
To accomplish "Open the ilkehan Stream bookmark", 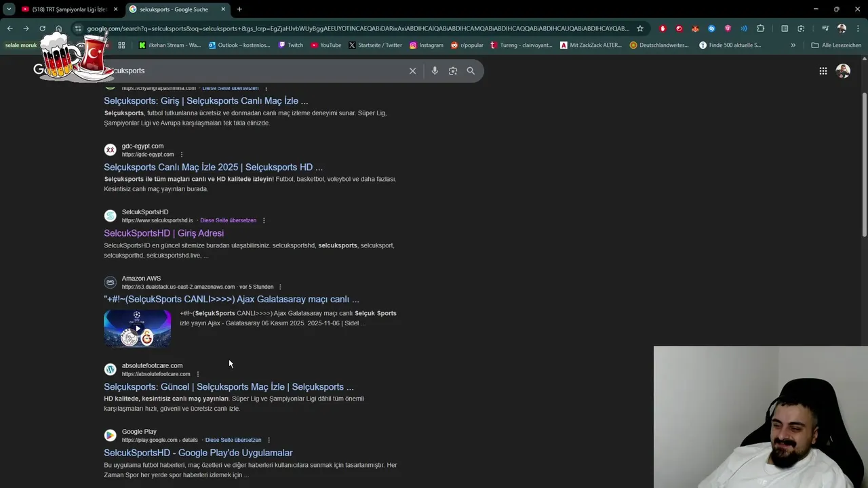I will click(170, 45).
